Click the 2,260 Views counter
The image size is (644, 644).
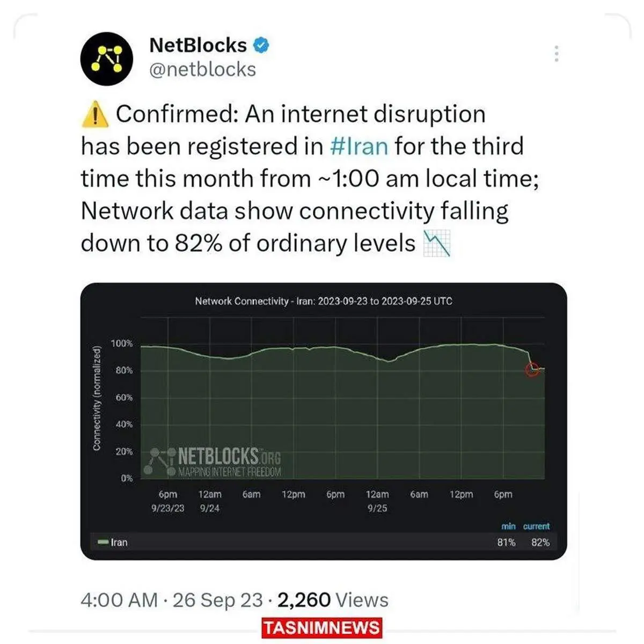pyautogui.click(x=333, y=599)
